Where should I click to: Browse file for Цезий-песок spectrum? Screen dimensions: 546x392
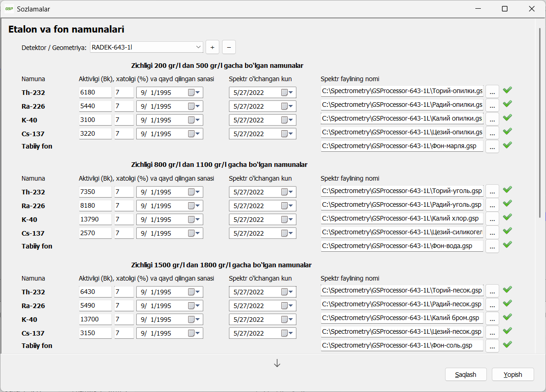(x=492, y=332)
